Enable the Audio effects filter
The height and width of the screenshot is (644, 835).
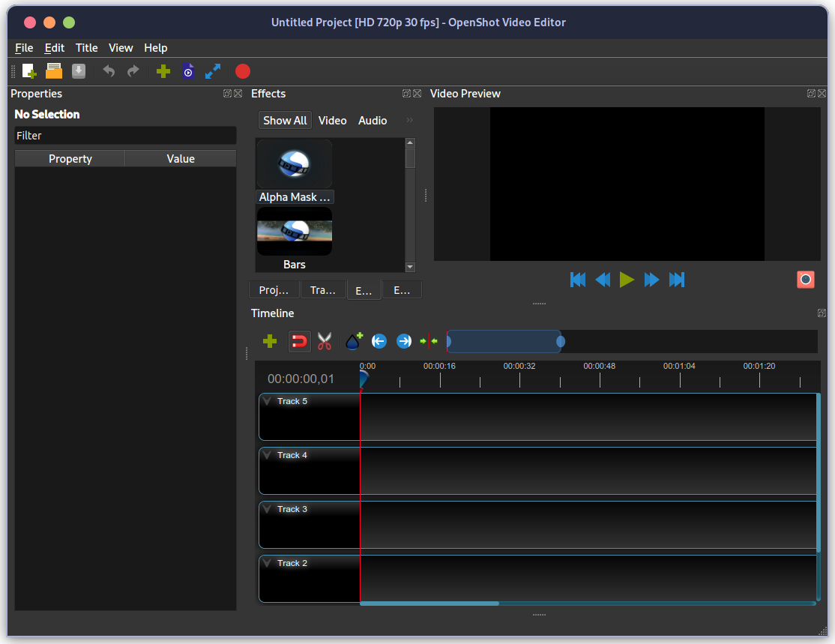372,120
